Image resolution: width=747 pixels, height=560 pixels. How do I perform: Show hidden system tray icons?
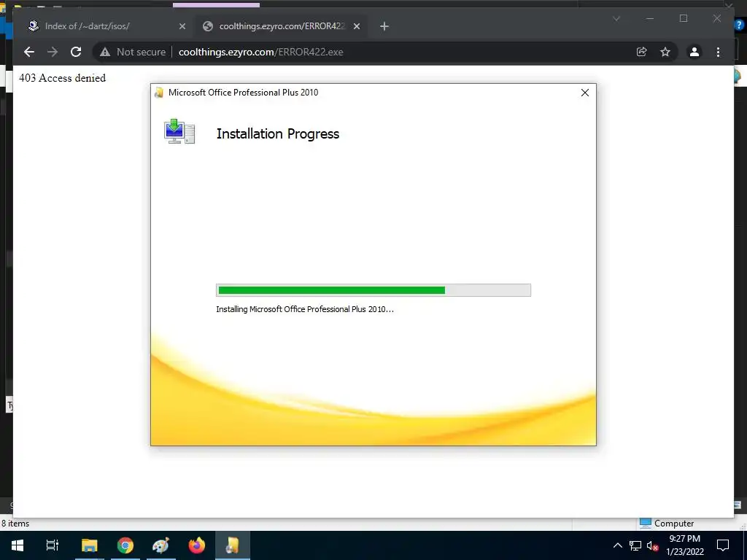pyautogui.click(x=617, y=545)
